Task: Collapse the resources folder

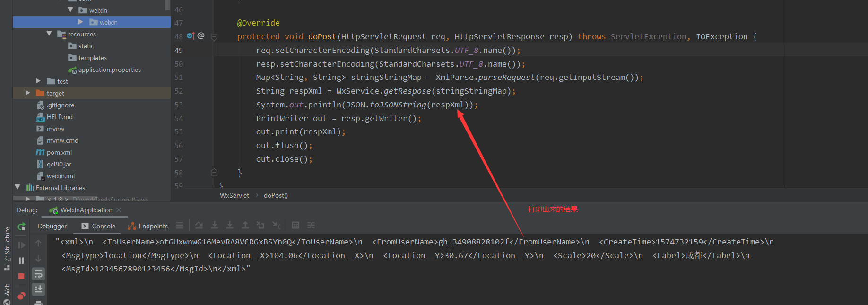Action: click(x=49, y=34)
